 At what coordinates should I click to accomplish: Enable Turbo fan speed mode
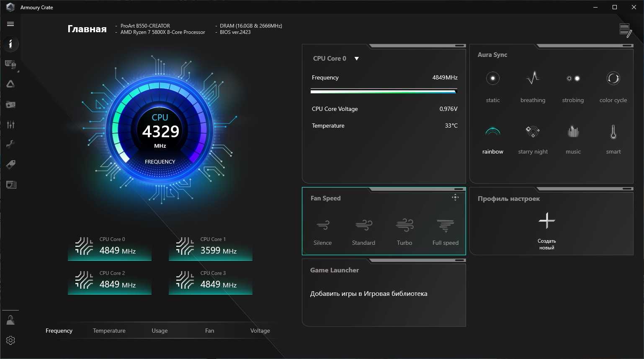pos(404,231)
